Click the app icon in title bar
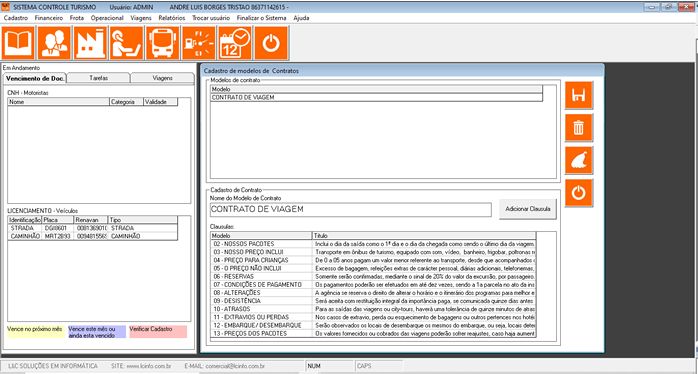 [x=5, y=7]
